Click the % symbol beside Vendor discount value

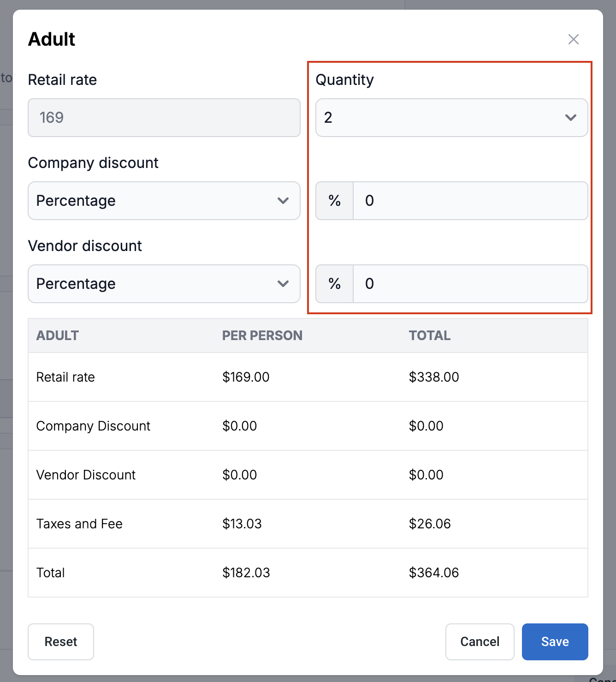coord(334,284)
